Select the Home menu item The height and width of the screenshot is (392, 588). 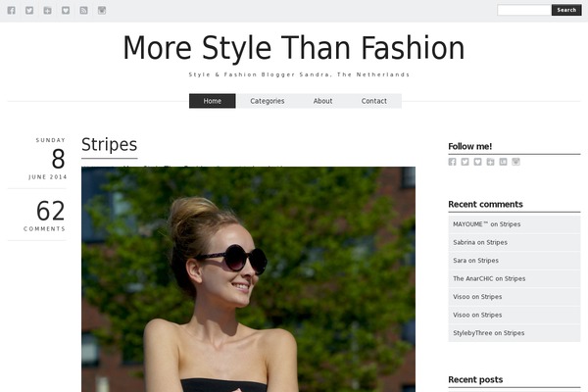click(x=213, y=101)
